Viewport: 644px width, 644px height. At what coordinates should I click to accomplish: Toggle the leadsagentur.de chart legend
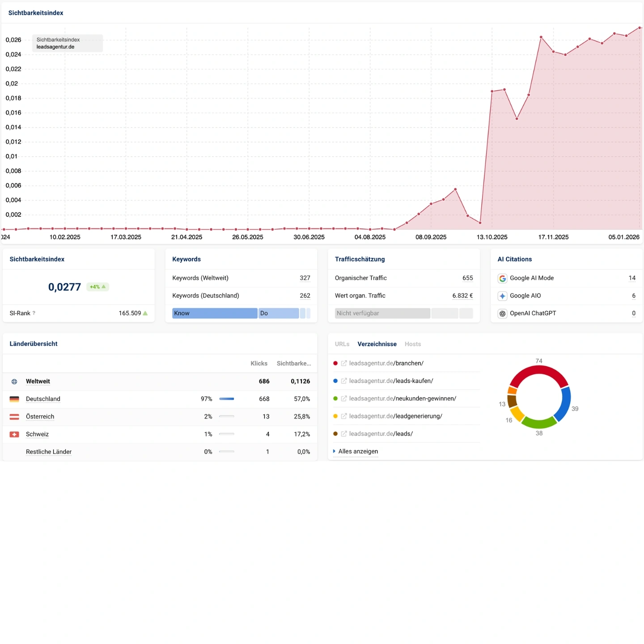[x=55, y=47]
